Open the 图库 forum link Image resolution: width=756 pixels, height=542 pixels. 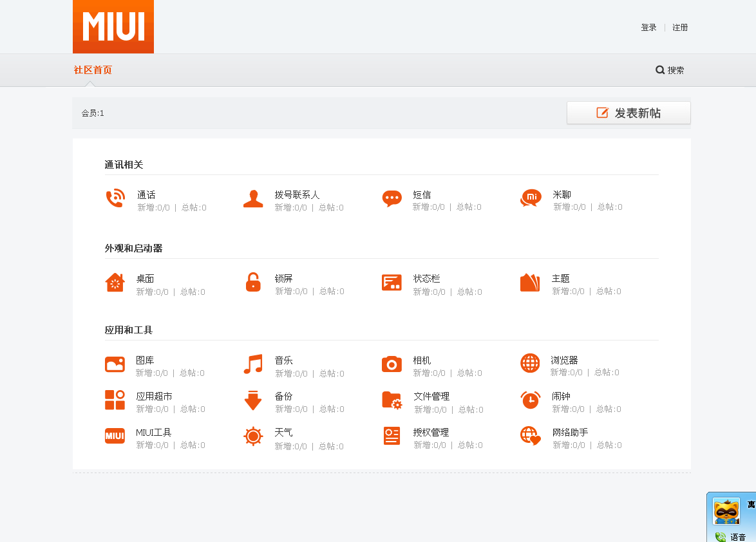click(x=145, y=360)
